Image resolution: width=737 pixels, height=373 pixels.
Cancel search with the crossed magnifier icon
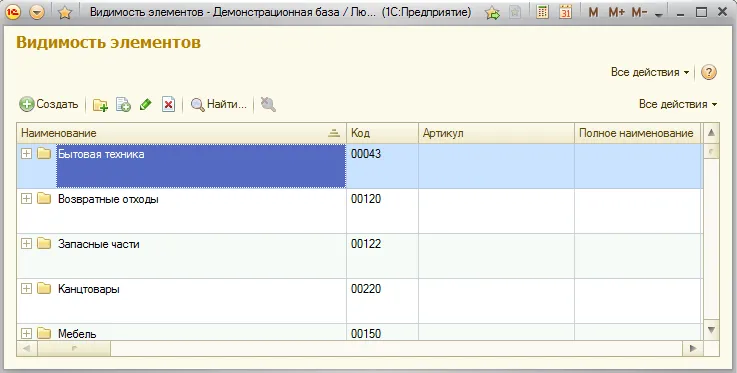tap(268, 104)
